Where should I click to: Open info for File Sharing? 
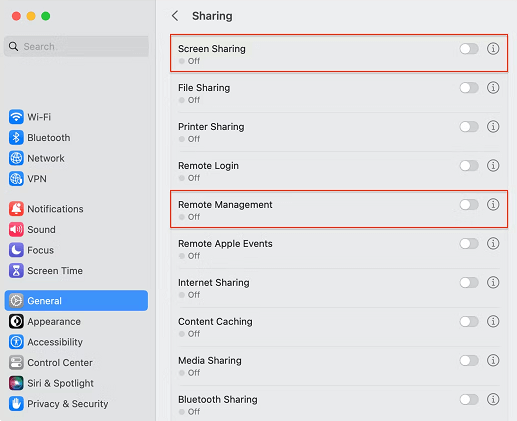tap(493, 88)
